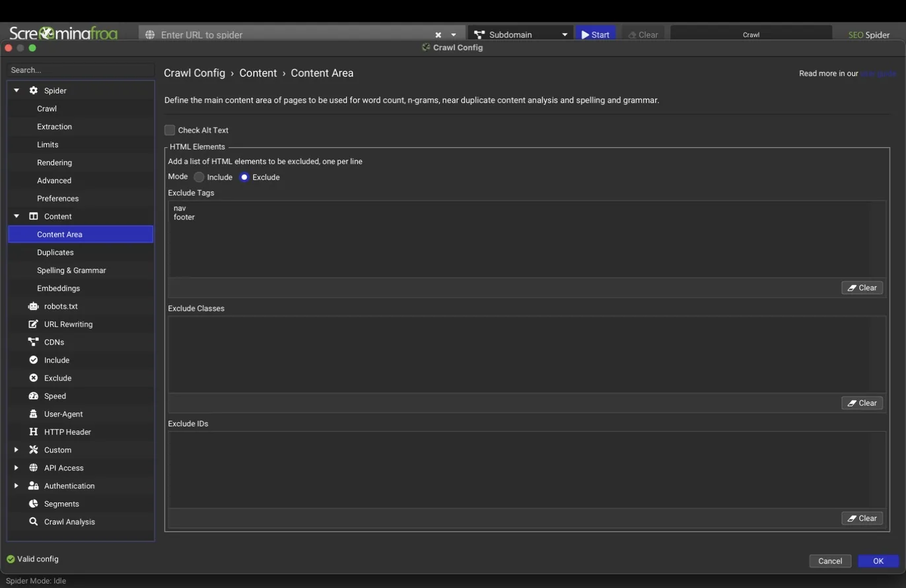Click the URL Rewriting pencil icon
The height and width of the screenshot is (588, 906).
tap(34, 324)
